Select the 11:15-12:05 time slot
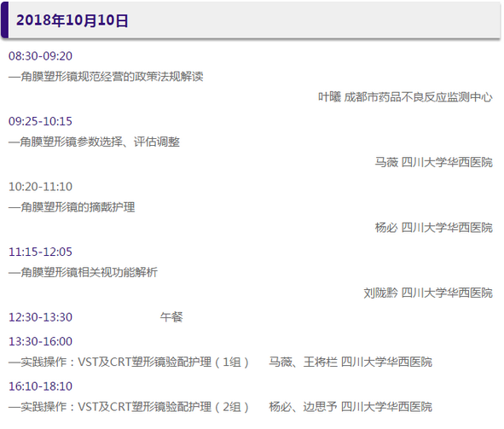Image resolution: width=504 pixels, height=429 pixels. tap(40, 252)
